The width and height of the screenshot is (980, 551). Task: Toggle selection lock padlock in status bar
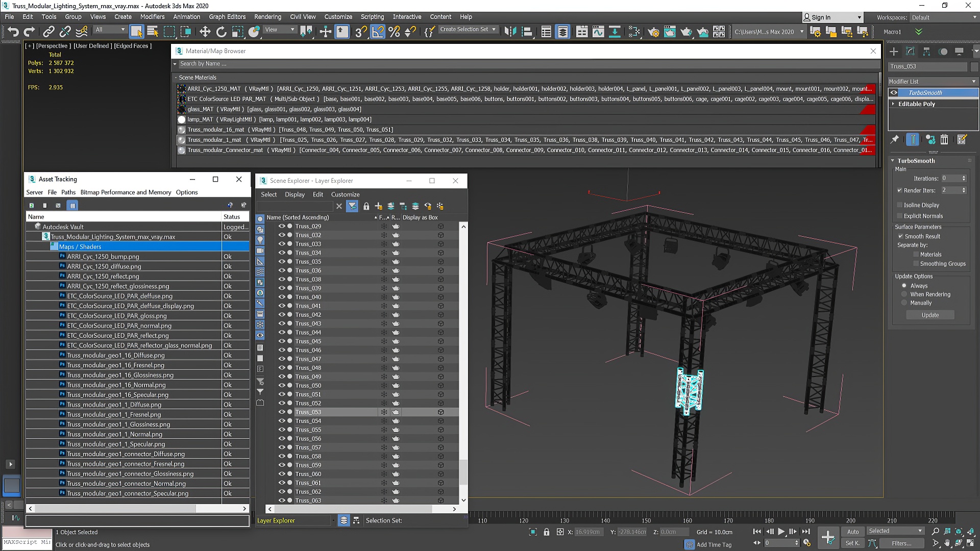click(x=547, y=532)
